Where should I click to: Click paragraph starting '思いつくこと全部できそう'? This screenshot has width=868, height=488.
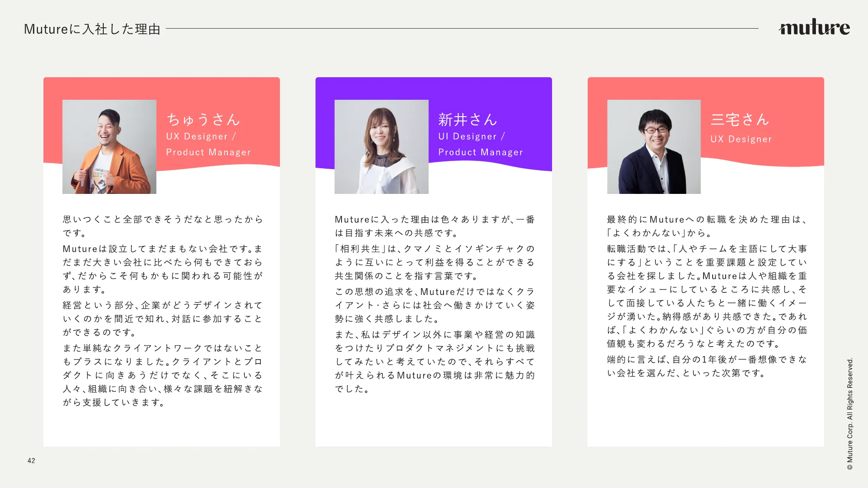(163, 226)
